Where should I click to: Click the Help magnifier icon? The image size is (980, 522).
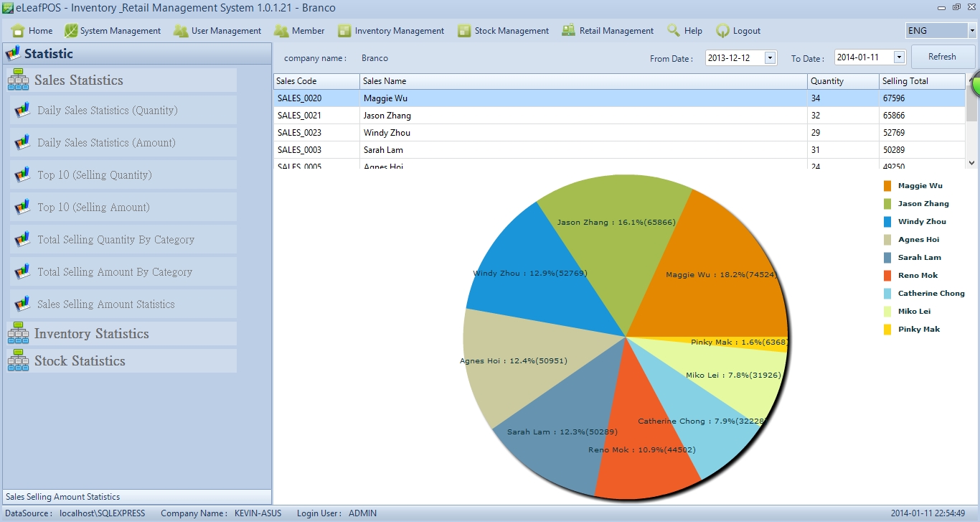click(x=673, y=31)
